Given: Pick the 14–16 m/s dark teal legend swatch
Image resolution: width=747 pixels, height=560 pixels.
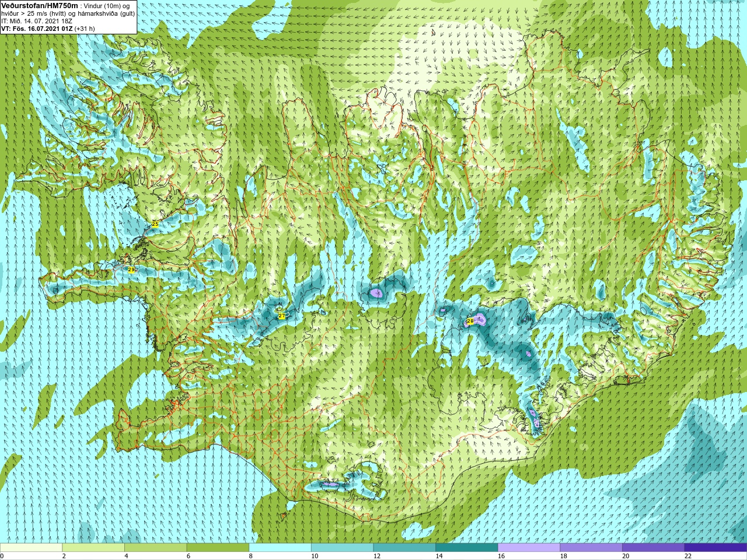Looking at the screenshot, I should point(467,548).
